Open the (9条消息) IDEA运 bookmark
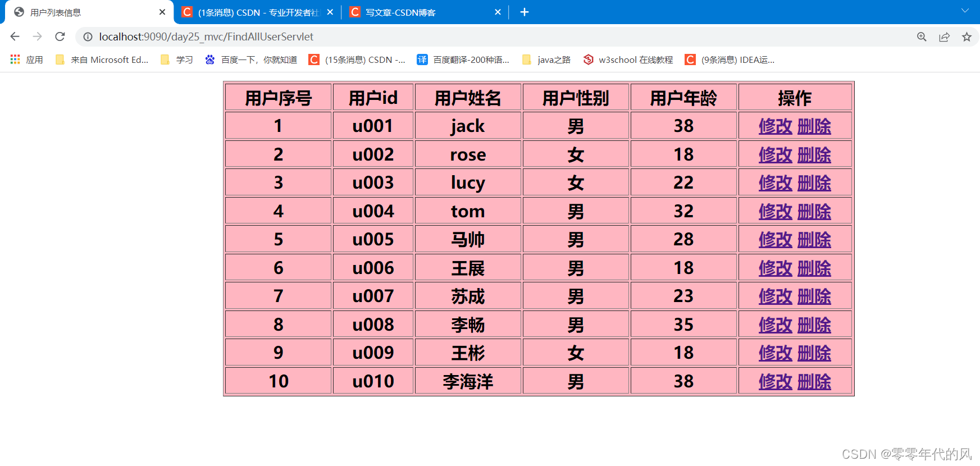Image resolution: width=980 pixels, height=466 pixels. pos(730,60)
